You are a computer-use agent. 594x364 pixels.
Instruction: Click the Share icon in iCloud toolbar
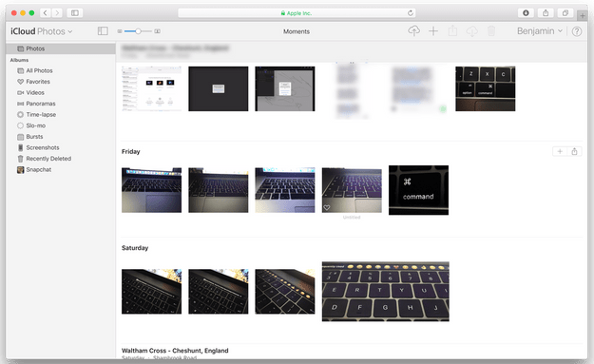coord(452,31)
